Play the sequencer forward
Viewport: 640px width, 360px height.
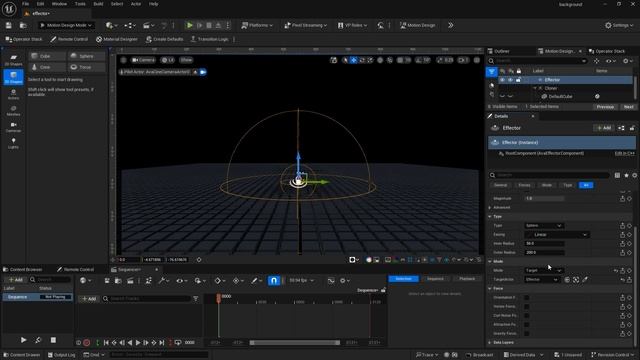pyautogui.click(x=138, y=343)
